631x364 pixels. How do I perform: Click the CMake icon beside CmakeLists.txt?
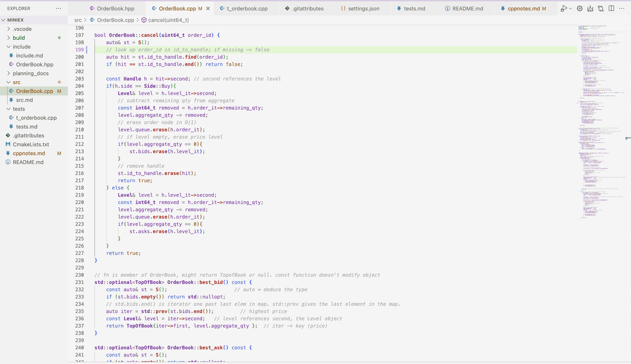coord(8,144)
